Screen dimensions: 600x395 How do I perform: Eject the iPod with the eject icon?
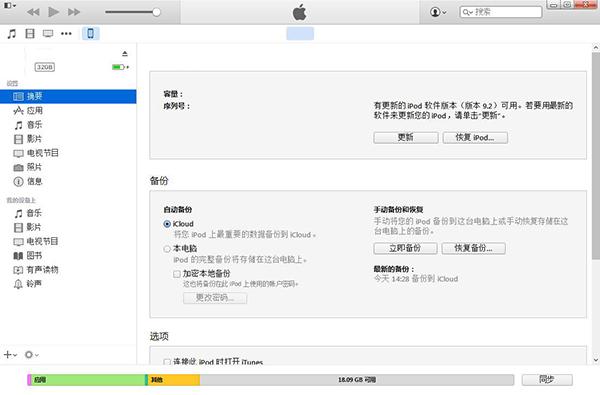(125, 54)
